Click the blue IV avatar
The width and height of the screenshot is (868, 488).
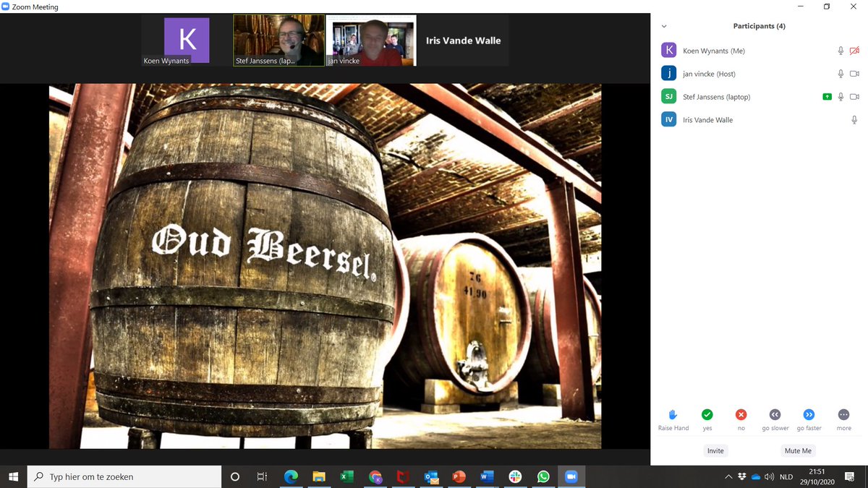coord(669,120)
